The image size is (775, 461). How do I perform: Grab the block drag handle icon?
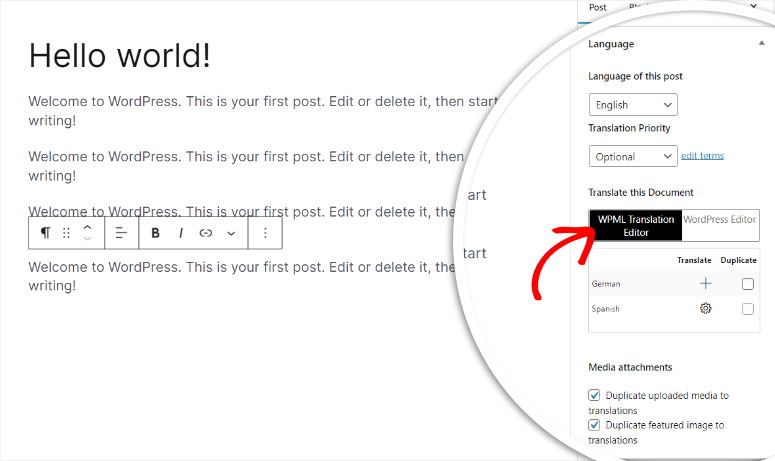[x=66, y=233]
